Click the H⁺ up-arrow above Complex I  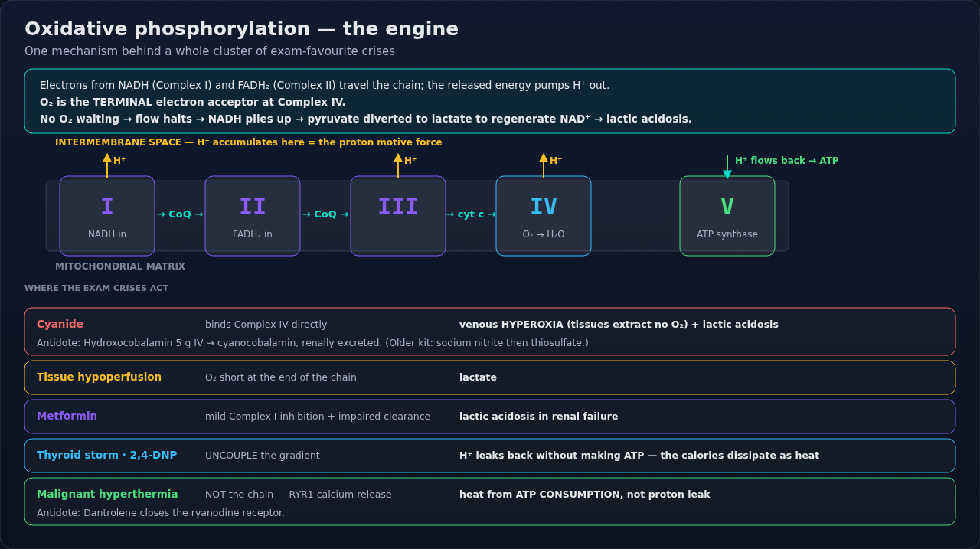point(107,165)
